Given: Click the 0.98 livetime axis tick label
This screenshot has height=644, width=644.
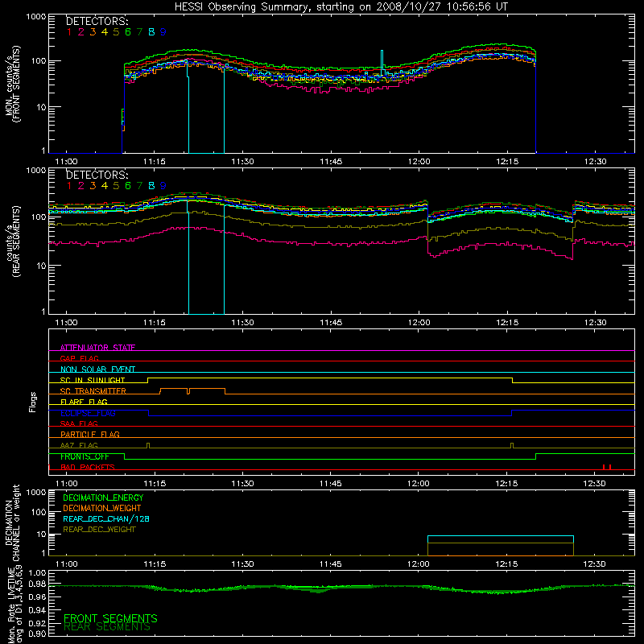Looking at the screenshot, I should (37, 584).
